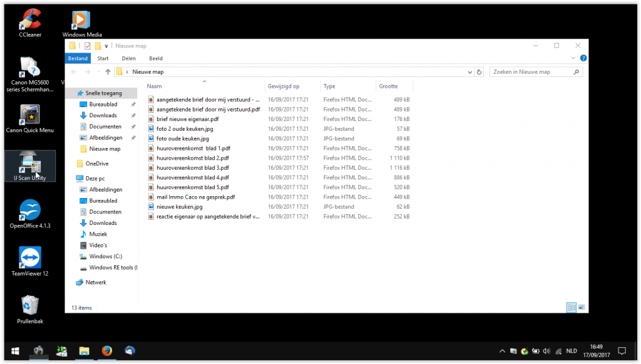The height and width of the screenshot is (364, 641).
Task: Switch to large thumbnails view
Action: tap(581, 308)
